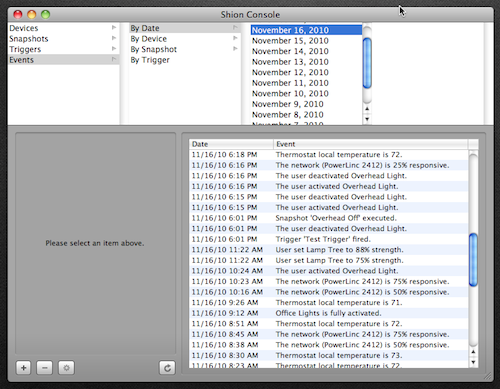Click the plus add button
The image size is (500, 389).
tap(24, 368)
